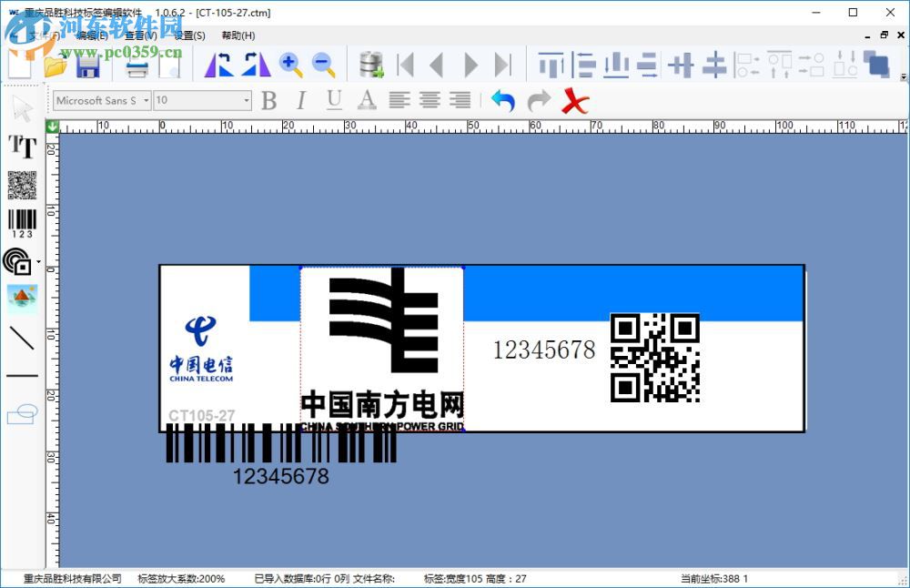Select the diagonal line drawing tool
This screenshot has width=910, height=588.
click(22, 340)
